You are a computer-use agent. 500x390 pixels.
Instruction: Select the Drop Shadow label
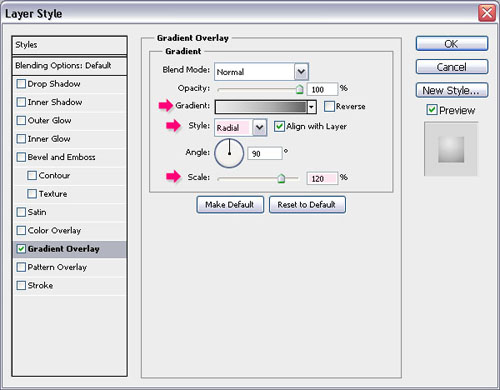(x=54, y=84)
